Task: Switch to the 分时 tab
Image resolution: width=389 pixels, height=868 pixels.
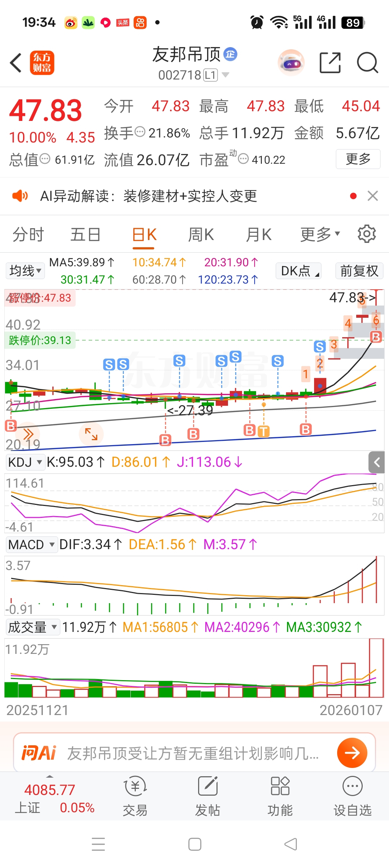Action: [28, 234]
